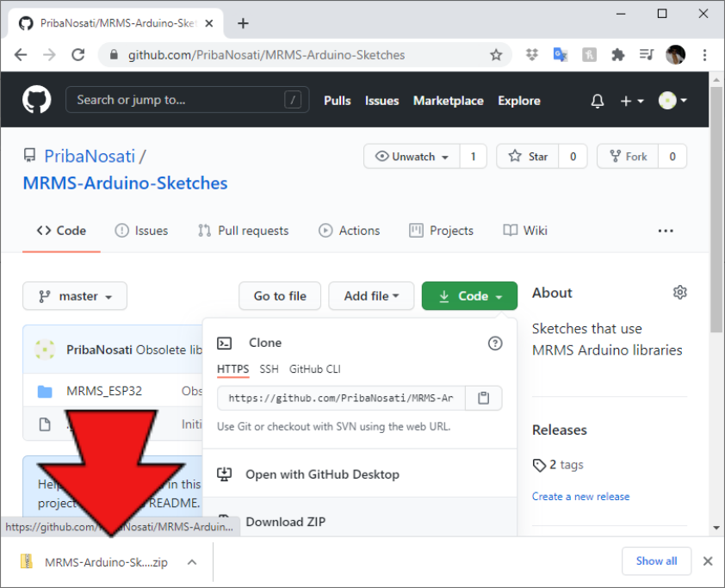Image resolution: width=725 pixels, height=588 pixels.
Task: Switch to the SSH clone tab
Action: pyautogui.click(x=269, y=368)
